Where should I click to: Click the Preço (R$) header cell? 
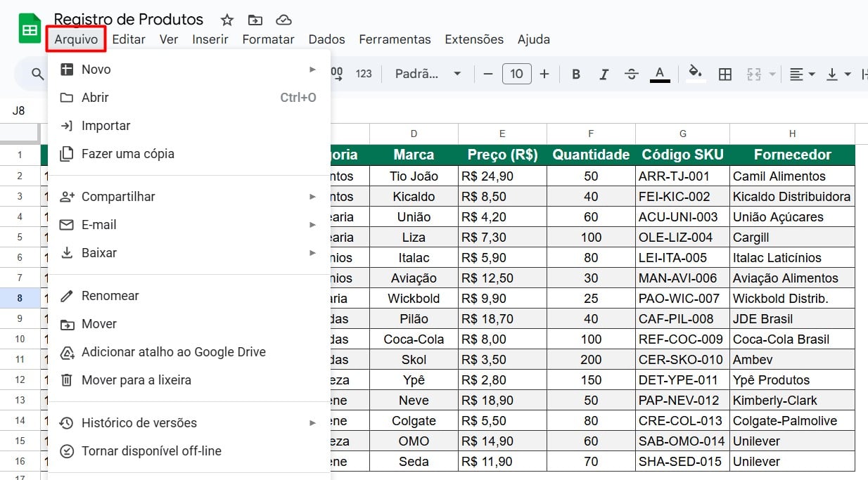502,155
